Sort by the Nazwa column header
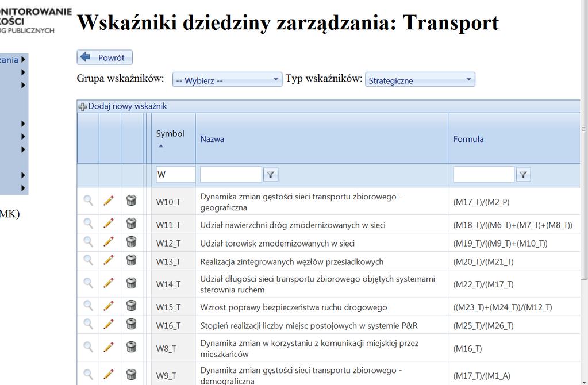588x385 pixels. point(212,139)
